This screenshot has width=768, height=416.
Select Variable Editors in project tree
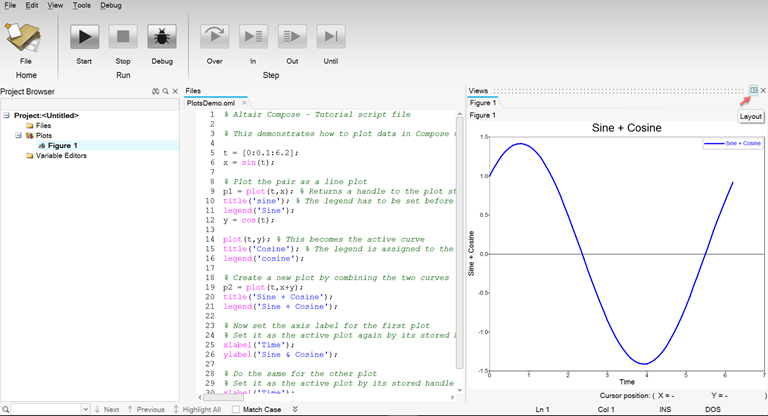click(62, 155)
